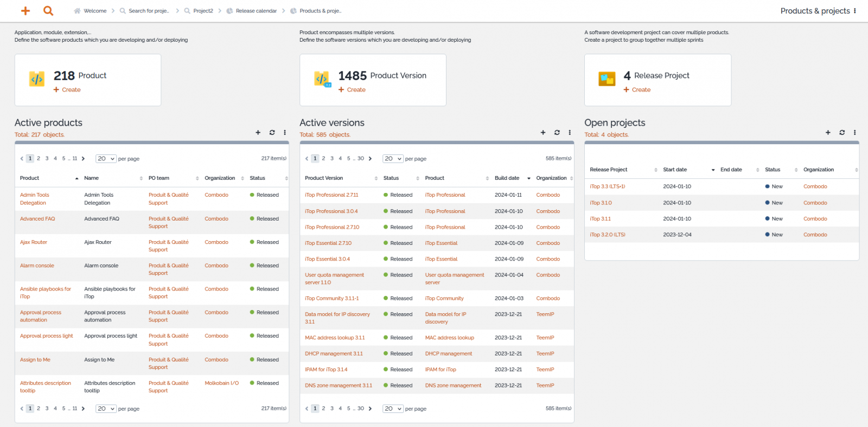This screenshot has width=868, height=427.
Task: Open Search for proje.. breadcrumb
Action: [x=144, y=11]
